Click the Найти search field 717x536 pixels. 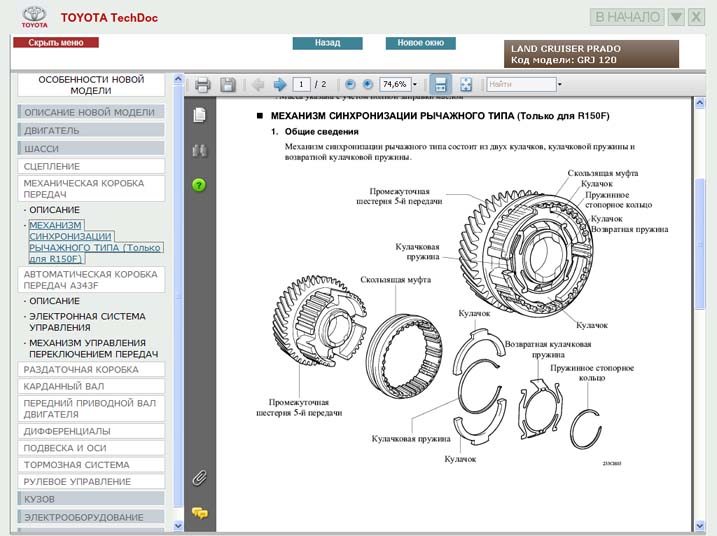[x=521, y=84]
